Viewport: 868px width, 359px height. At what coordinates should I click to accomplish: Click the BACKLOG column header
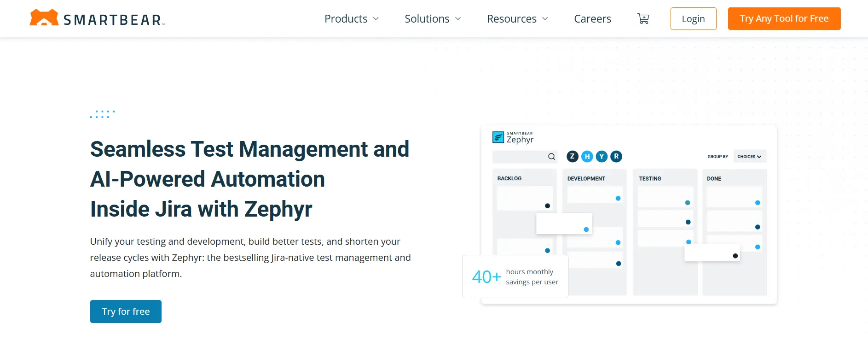[x=509, y=178]
